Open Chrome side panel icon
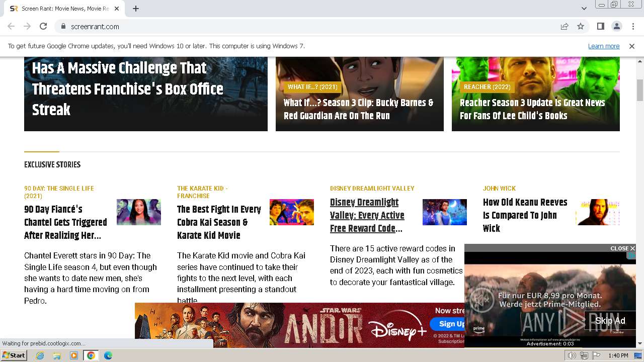Viewport: 644px width, 362px height. [600, 26]
